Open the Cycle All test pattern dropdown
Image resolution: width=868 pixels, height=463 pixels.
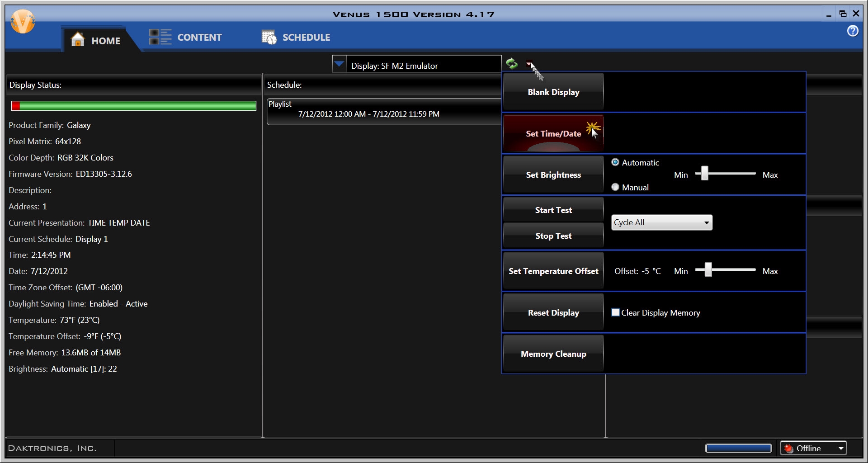point(706,222)
